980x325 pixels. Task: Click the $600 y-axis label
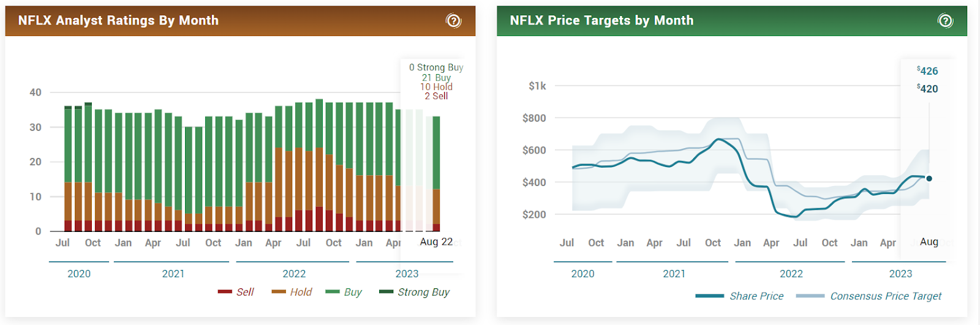[x=534, y=150]
